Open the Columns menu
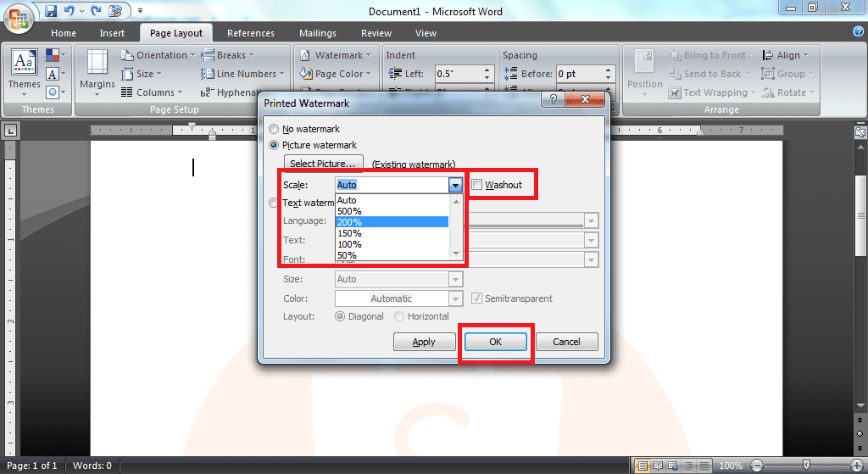The width and height of the screenshot is (868, 474). point(152,92)
